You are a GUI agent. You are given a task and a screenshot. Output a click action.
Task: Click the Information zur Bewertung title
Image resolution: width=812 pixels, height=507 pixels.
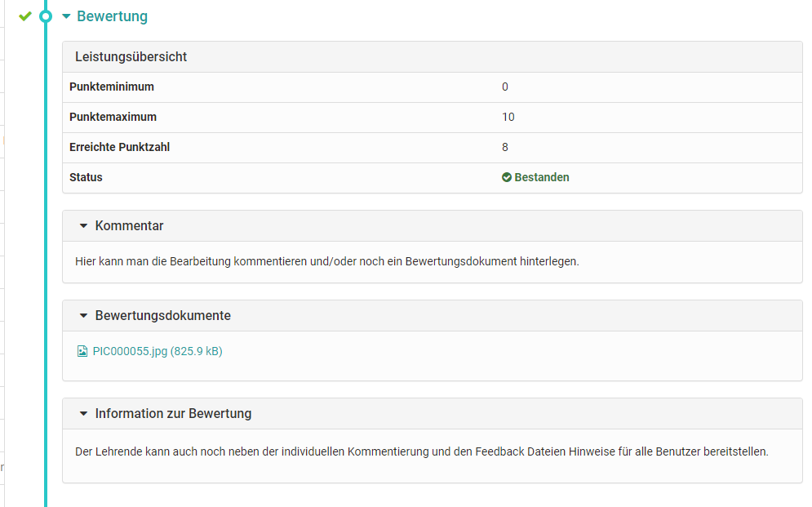(173, 413)
